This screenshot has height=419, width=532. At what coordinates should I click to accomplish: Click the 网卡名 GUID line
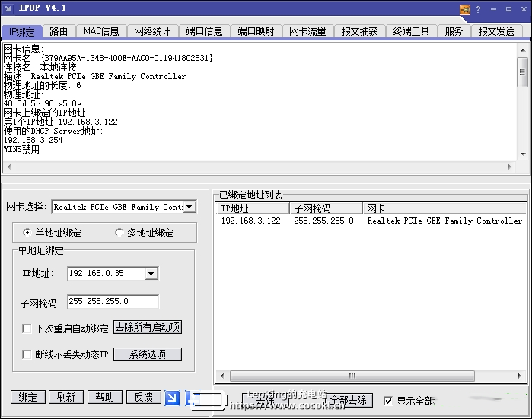coord(108,58)
